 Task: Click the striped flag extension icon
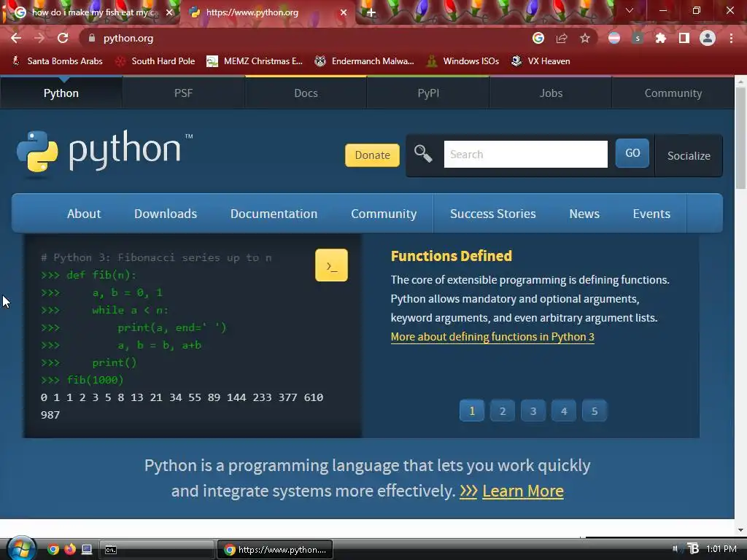click(x=614, y=38)
